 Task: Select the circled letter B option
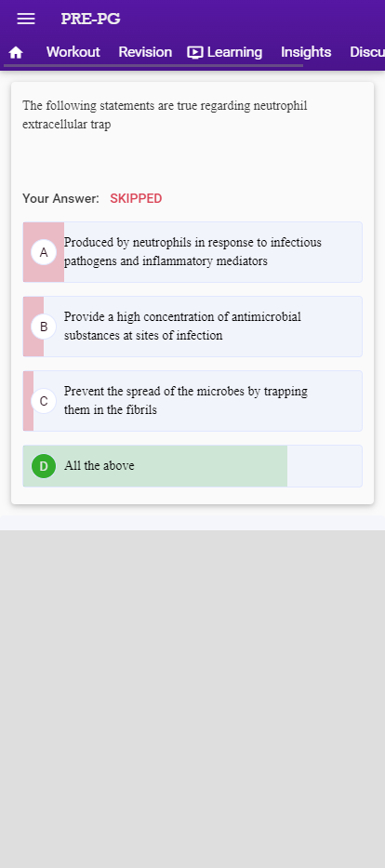pyautogui.click(x=44, y=327)
